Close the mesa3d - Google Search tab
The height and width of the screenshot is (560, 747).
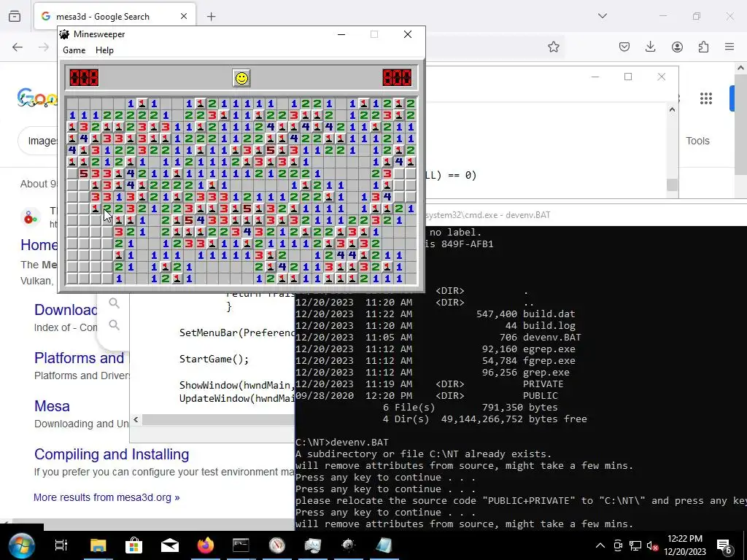pyautogui.click(x=184, y=16)
